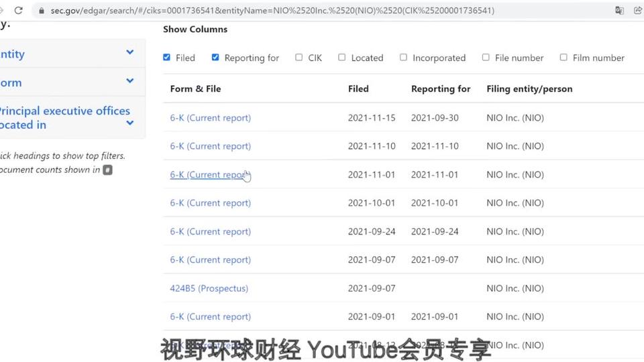The height and width of the screenshot is (362, 644).
Task: Enable the Incorporated column checkbox
Action: click(403, 58)
